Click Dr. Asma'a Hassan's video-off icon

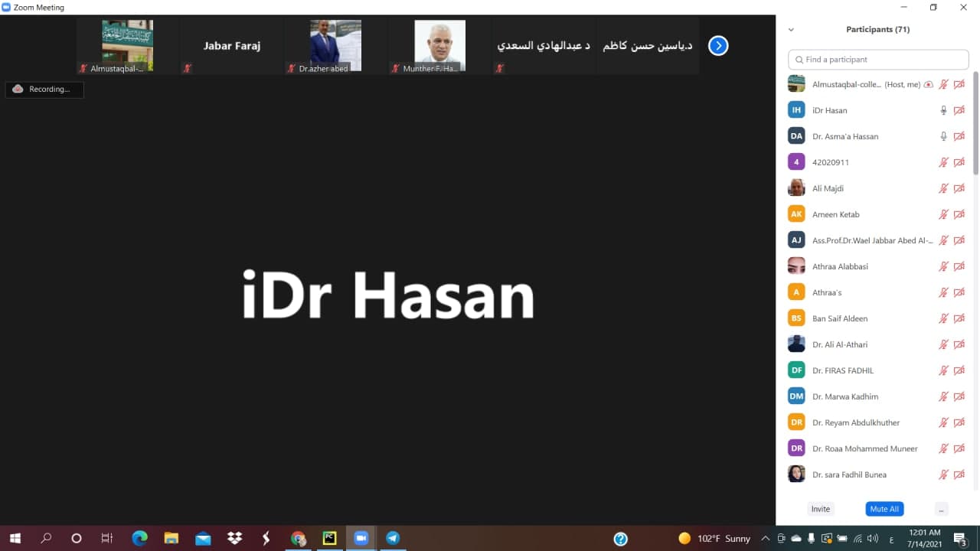point(959,136)
